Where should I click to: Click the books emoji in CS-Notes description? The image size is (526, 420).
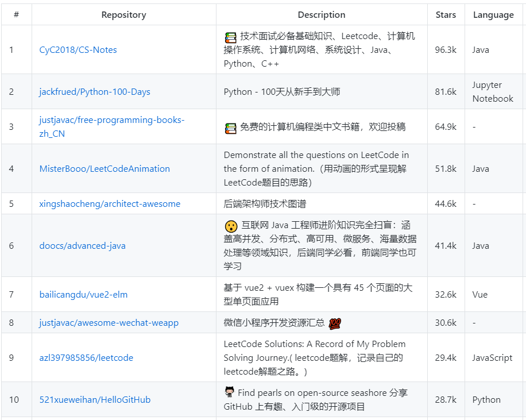coord(230,37)
